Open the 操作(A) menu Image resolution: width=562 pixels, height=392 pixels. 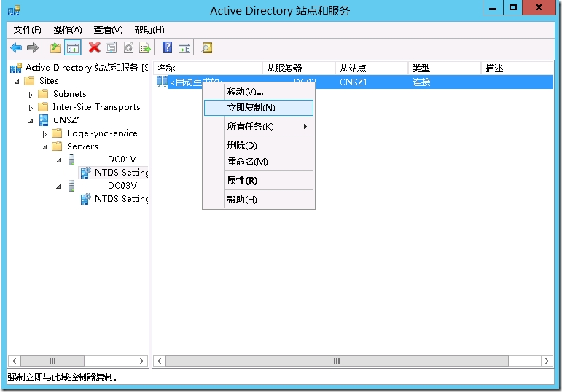click(x=68, y=29)
